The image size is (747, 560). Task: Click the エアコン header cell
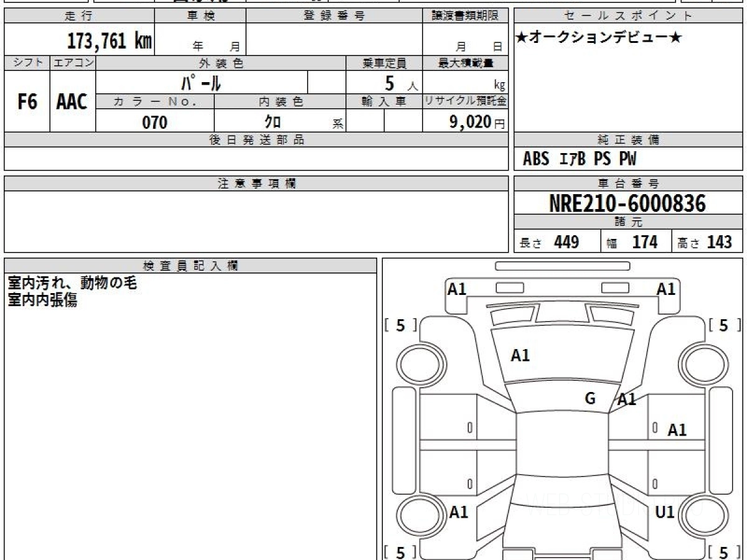(x=73, y=63)
